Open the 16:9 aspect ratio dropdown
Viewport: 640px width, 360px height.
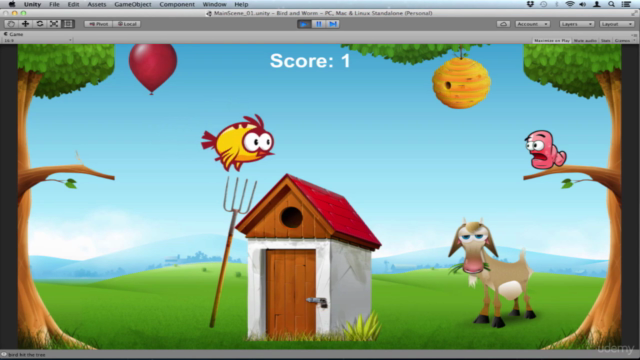click(38, 40)
